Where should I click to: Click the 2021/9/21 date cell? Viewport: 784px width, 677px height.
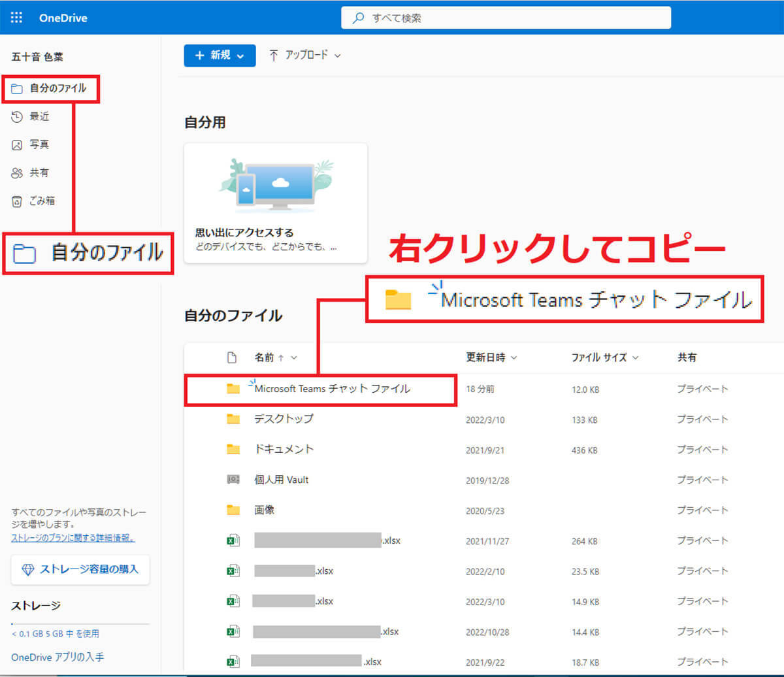pos(485,450)
